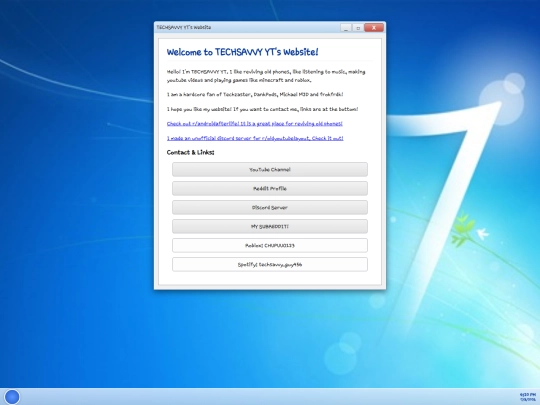Click the 'Contact & Links:' heading
Image resolution: width=540 pixels, height=405 pixels.
(x=190, y=152)
